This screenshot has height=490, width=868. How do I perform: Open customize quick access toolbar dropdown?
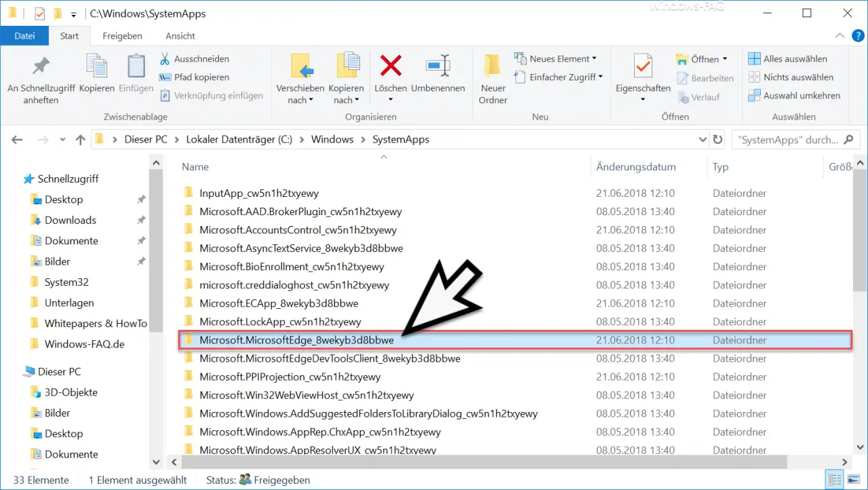75,14
